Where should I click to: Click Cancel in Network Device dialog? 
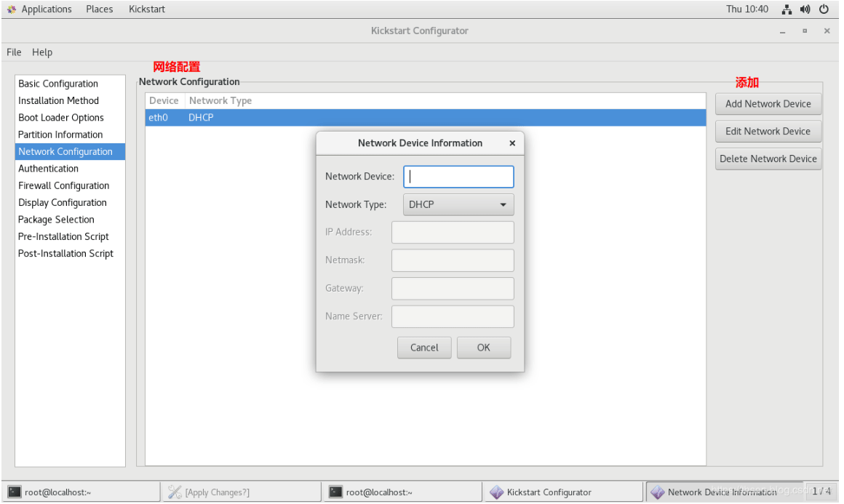424,348
